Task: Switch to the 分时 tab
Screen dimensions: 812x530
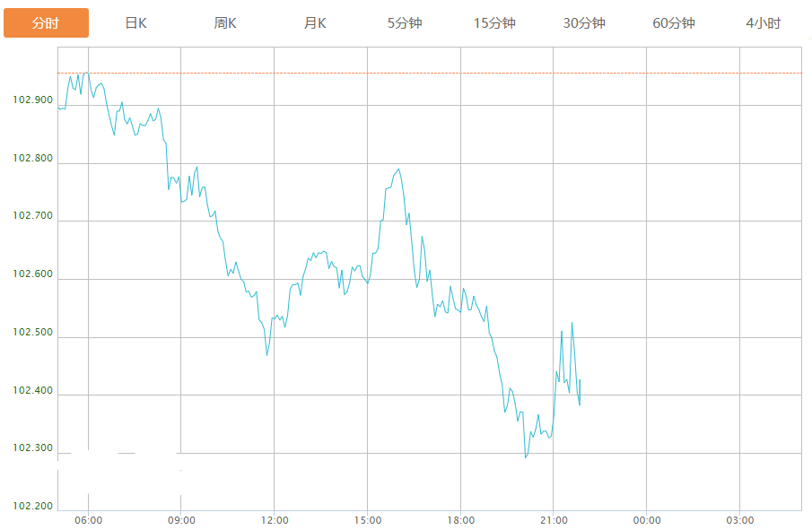Action: tap(46, 23)
